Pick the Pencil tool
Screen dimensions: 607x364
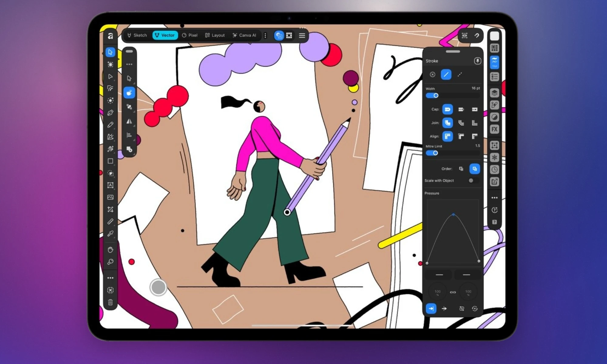point(110,125)
